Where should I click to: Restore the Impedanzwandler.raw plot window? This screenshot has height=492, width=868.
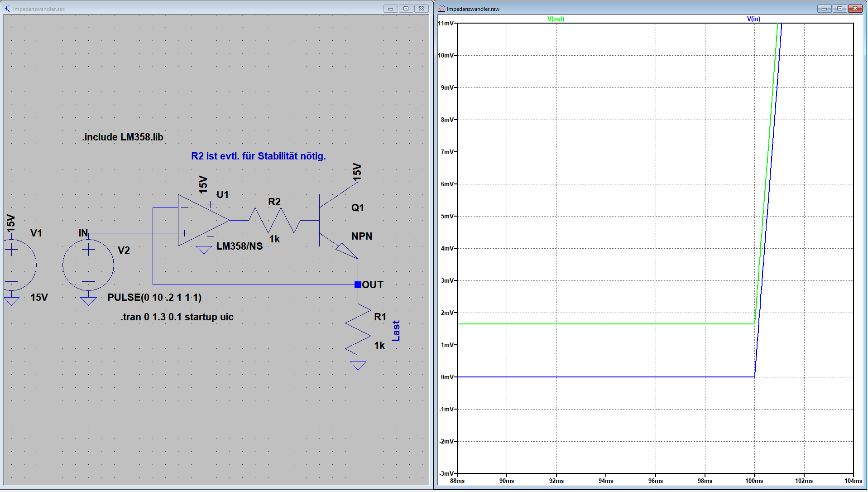839,9
